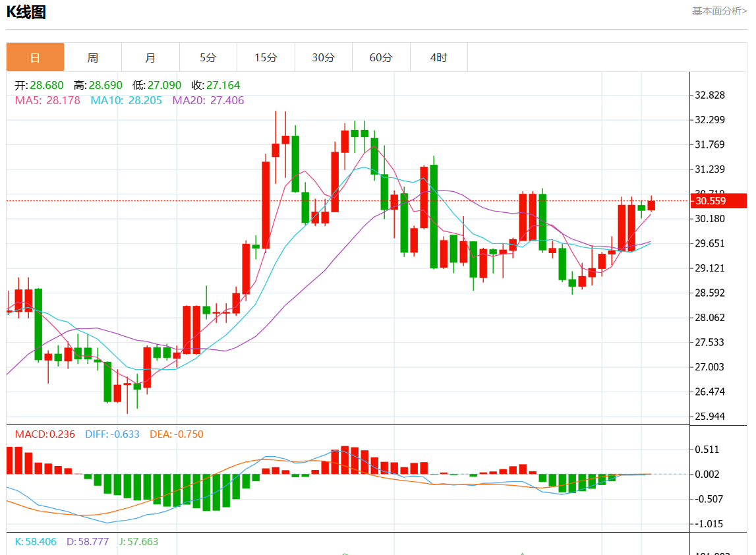The width and height of the screenshot is (756, 555).
Task: Click the DEA:-0.750 indicator label
Action: pos(177,434)
